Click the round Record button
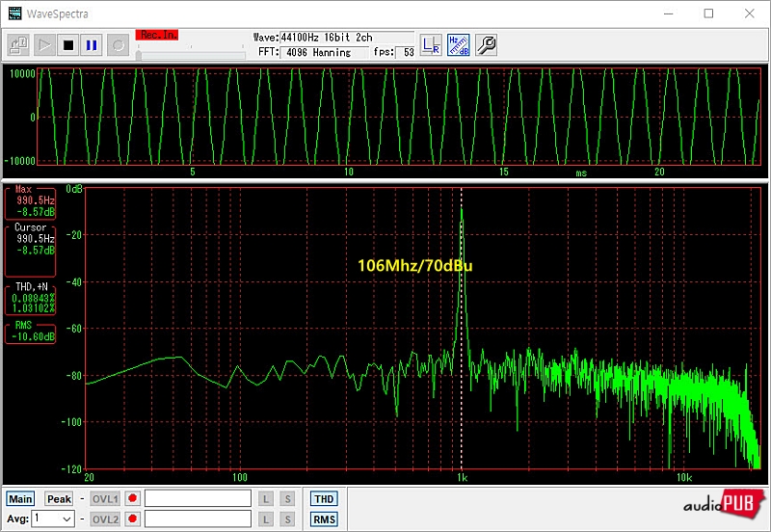 118,44
